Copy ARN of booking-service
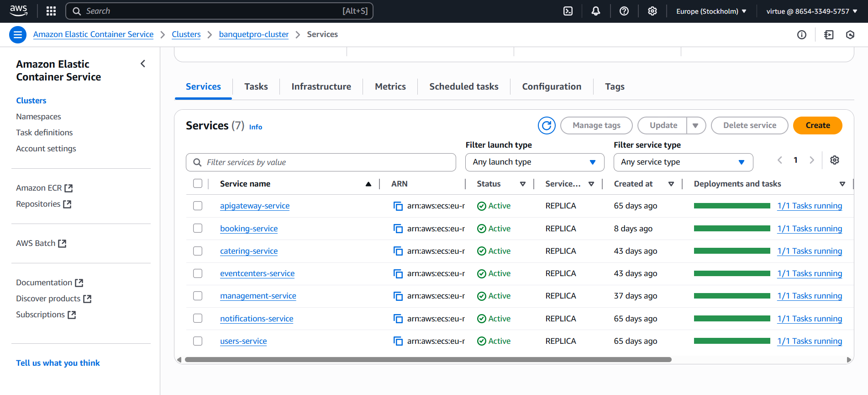 [398, 229]
